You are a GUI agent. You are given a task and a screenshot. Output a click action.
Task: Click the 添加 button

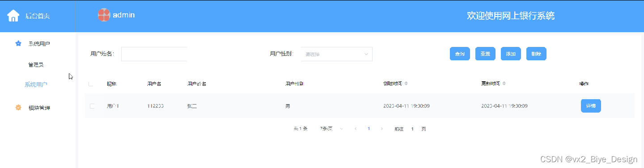click(x=511, y=54)
